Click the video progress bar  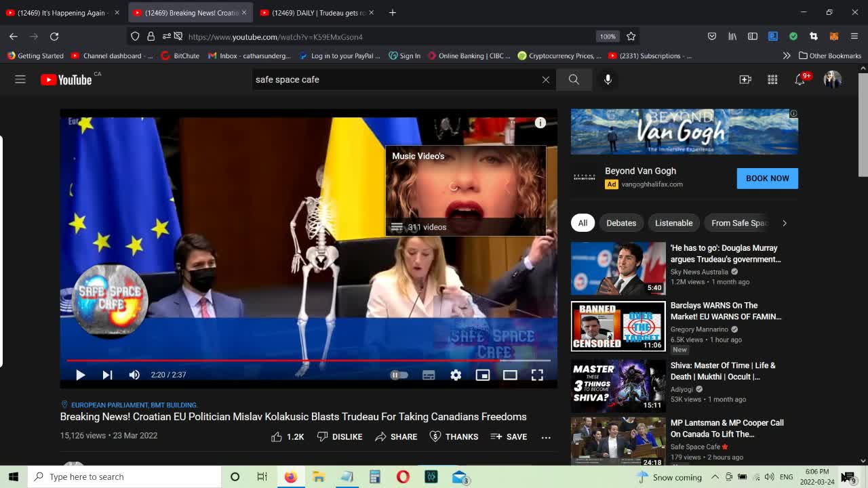[x=309, y=361]
